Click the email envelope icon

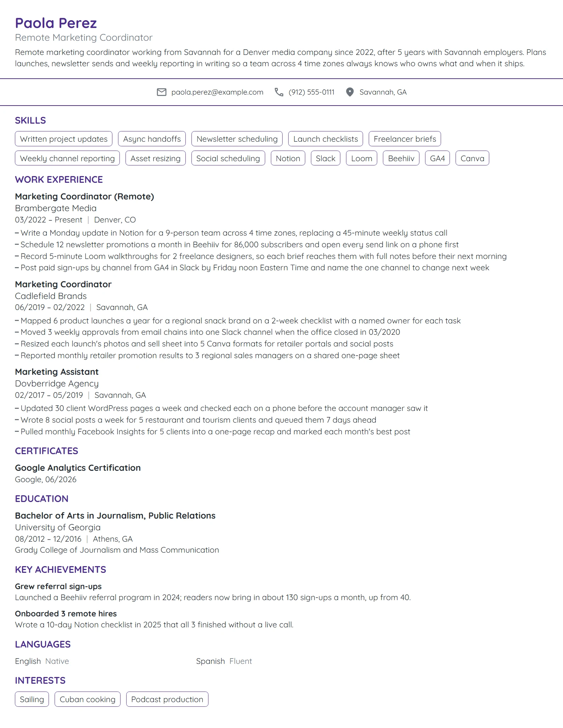point(162,92)
